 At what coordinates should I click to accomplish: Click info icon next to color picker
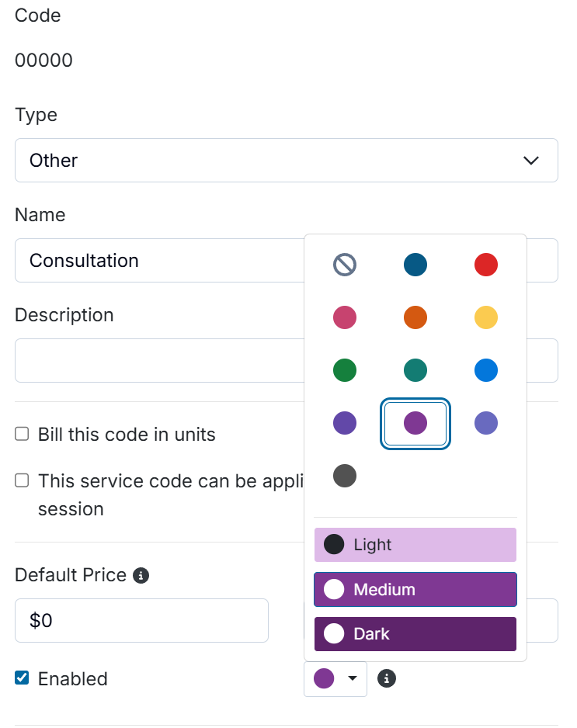click(x=387, y=679)
